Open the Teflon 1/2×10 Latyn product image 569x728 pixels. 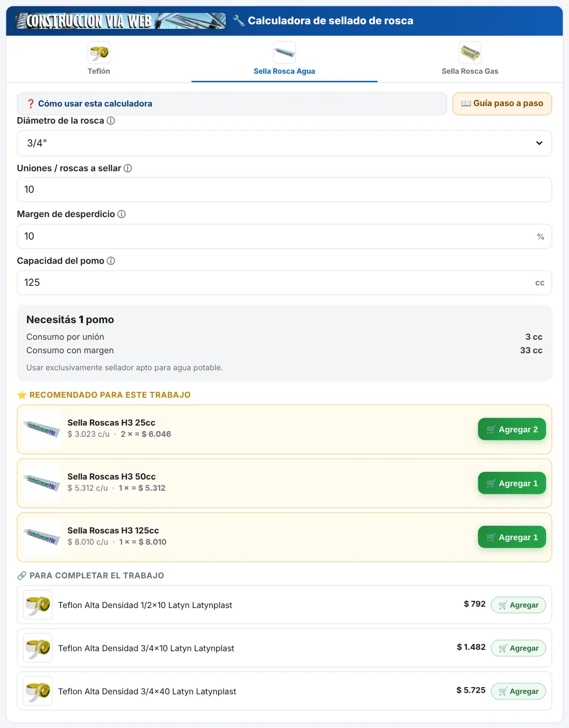[38, 604]
